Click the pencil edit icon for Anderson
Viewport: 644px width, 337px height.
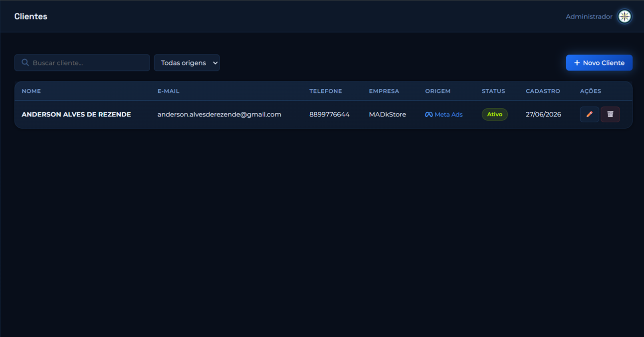[x=589, y=114]
